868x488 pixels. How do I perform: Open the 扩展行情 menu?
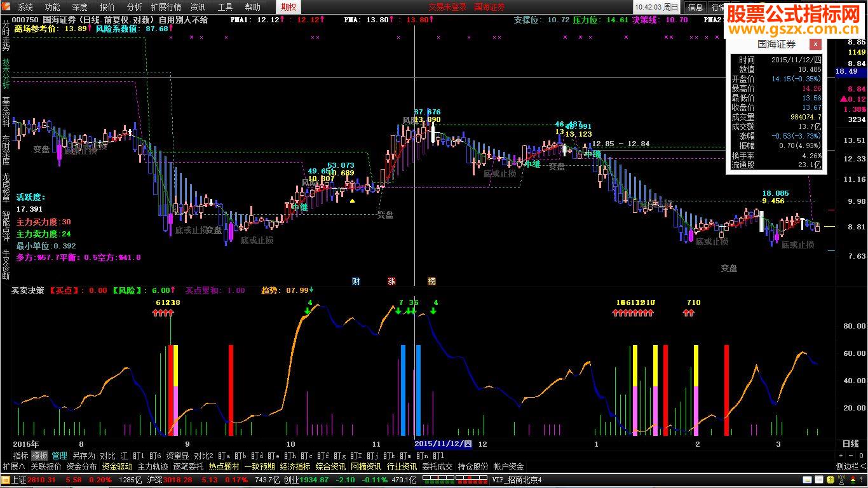(x=166, y=7)
